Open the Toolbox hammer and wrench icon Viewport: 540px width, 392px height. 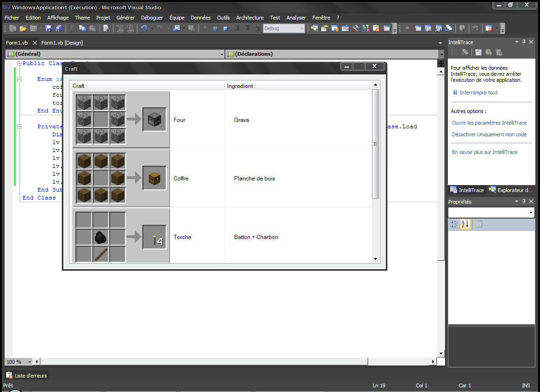(x=355, y=28)
